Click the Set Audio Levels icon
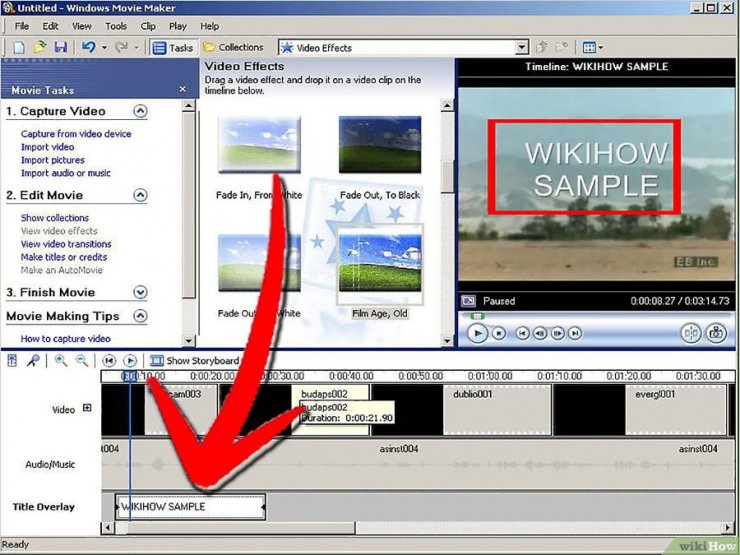 pyautogui.click(x=12, y=361)
